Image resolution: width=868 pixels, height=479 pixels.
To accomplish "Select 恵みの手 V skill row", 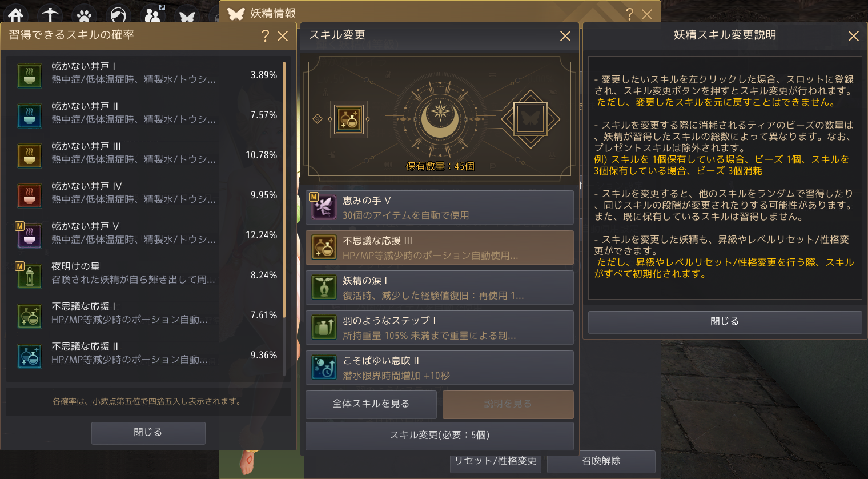I will coord(440,207).
